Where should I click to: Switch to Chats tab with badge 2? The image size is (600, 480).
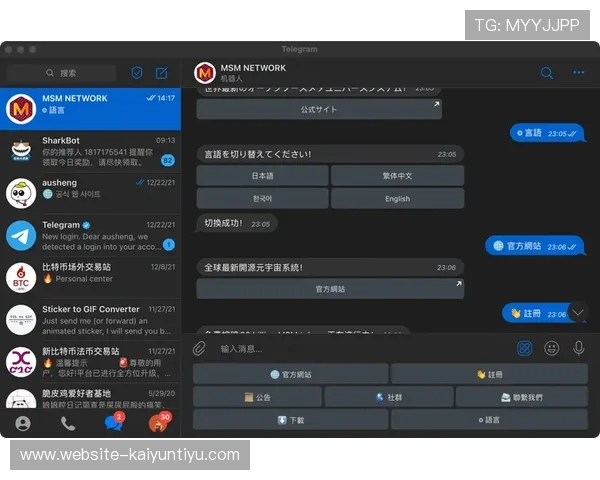(114, 423)
